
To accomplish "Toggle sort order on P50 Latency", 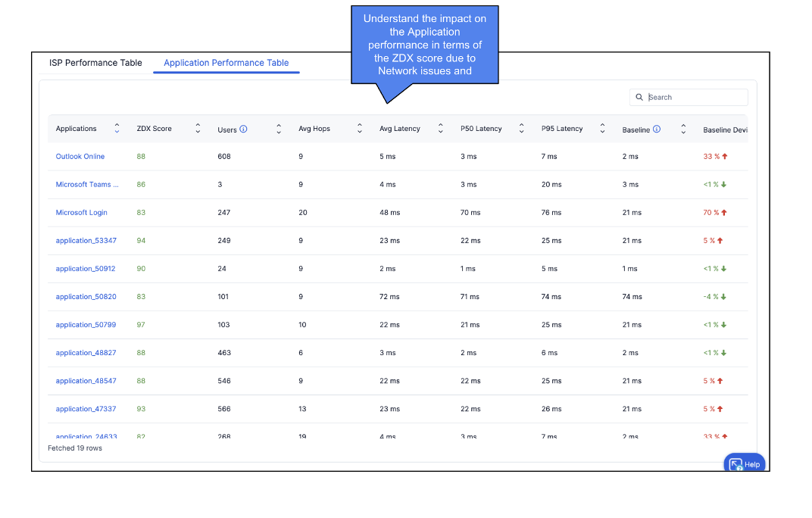I will pos(521,129).
